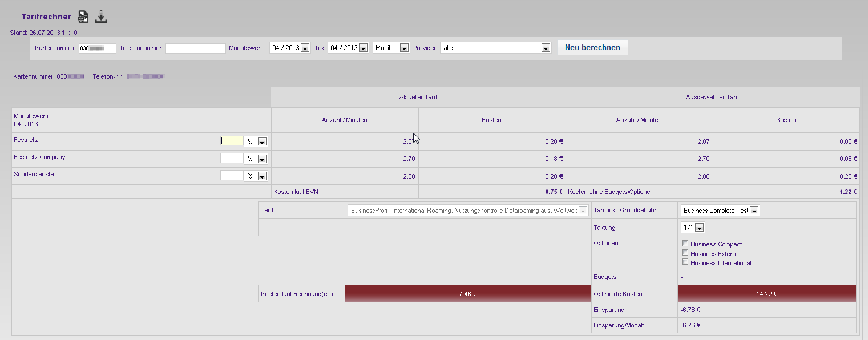Enable the Business Compact option
This screenshot has height=340, width=868.
point(685,244)
